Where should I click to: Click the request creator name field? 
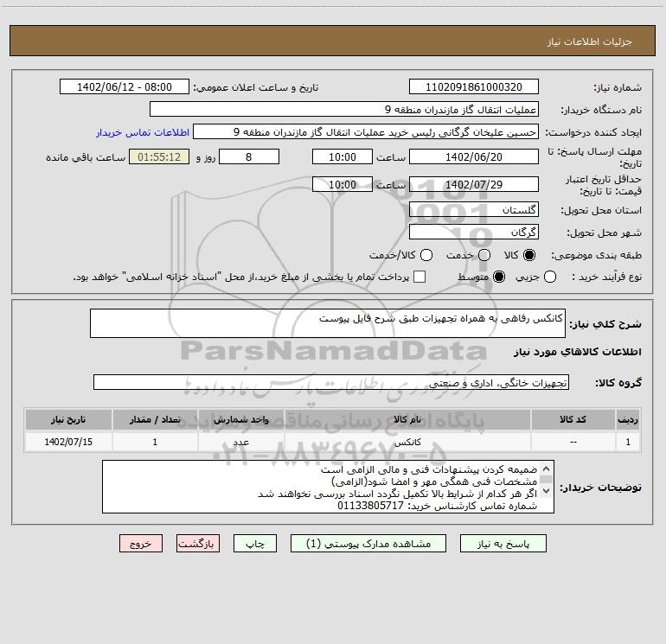pyautogui.click(x=366, y=131)
